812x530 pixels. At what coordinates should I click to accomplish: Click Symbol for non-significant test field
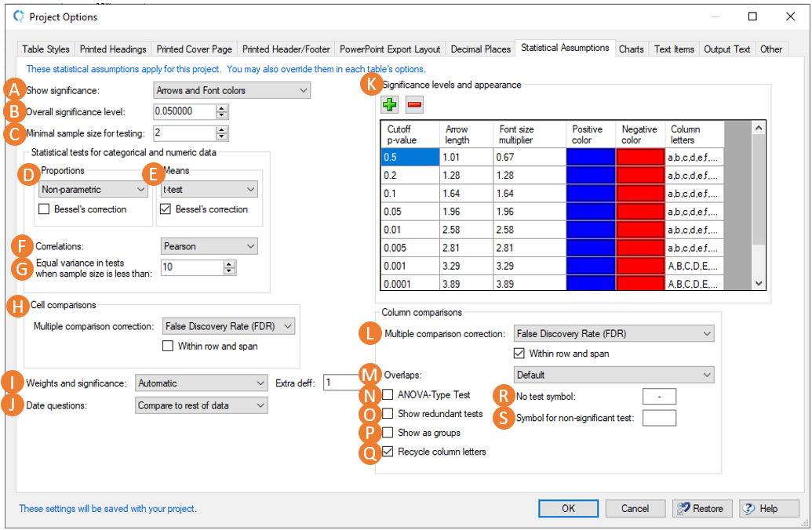659,418
